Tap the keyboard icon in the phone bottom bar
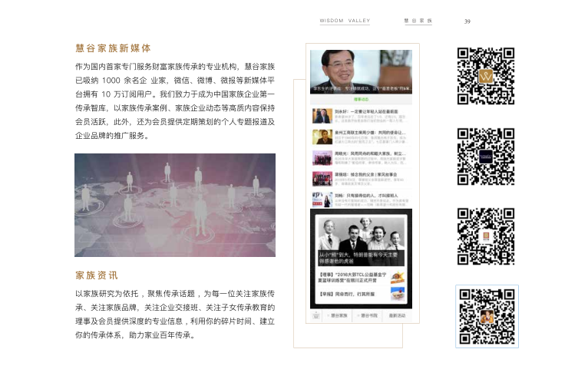588x392 pixels. click(x=316, y=315)
